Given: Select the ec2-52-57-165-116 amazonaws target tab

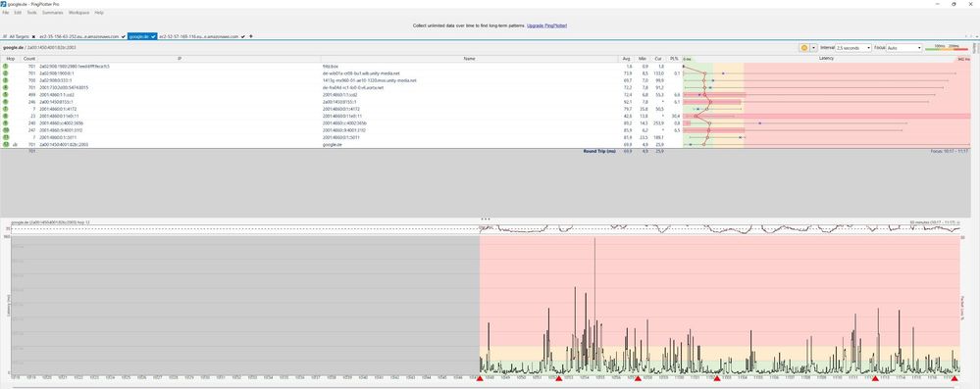Looking at the screenshot, I should (201, 36).
